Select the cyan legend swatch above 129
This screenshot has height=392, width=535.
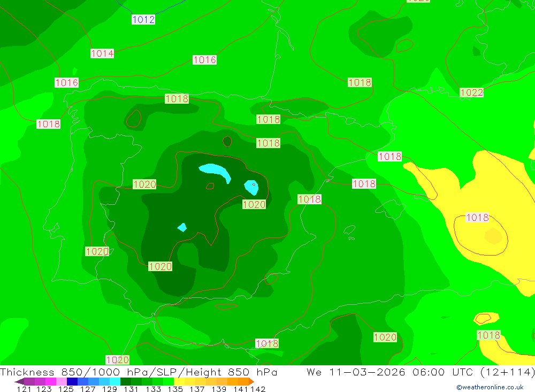[115, 381]
